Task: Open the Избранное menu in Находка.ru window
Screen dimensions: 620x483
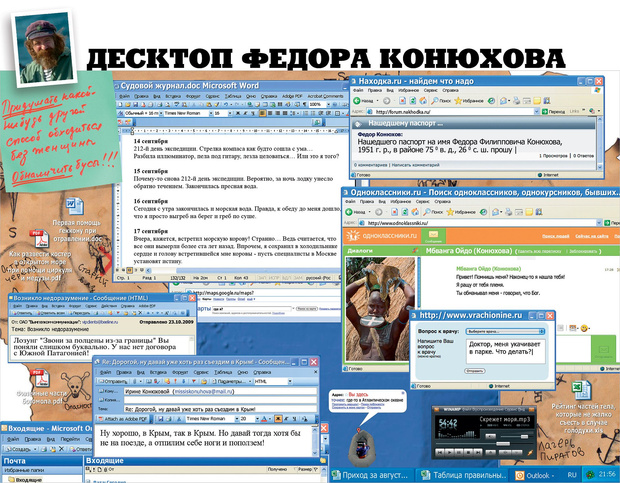Action: pos(408,91)
